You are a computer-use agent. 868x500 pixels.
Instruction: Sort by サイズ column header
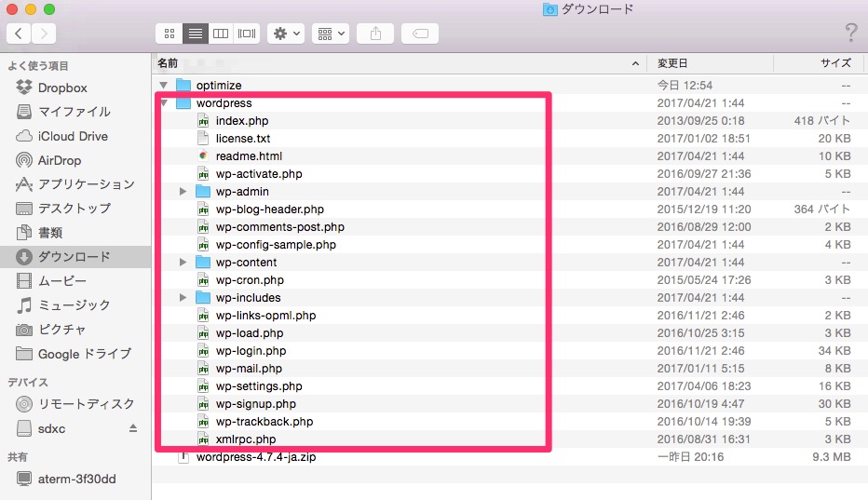point(821,63)
